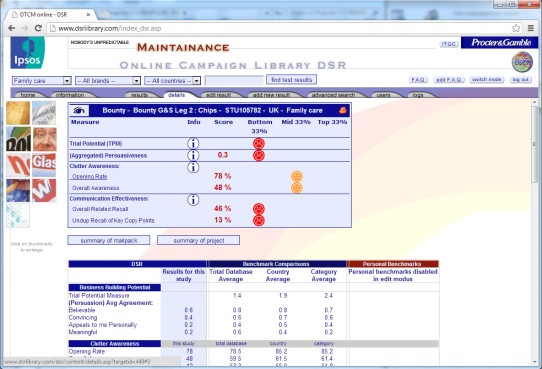This screenshot has width=542, height=369.
Task: Open the users tab
Action: click(383, 95)
